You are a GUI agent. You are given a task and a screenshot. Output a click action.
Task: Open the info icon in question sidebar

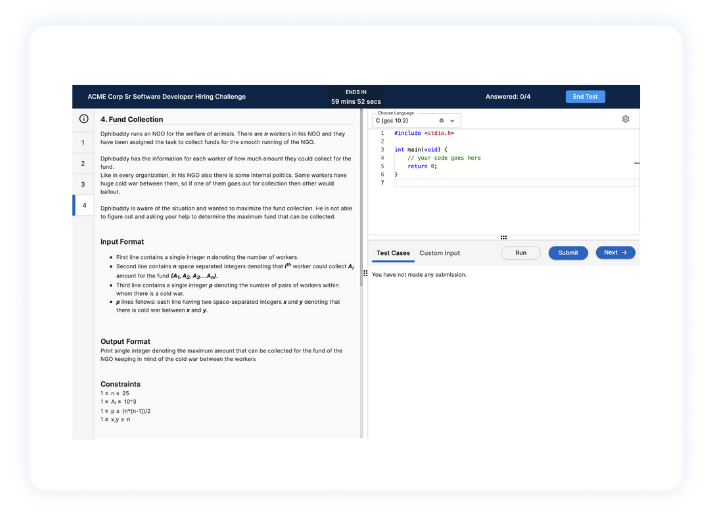(84, 118)
